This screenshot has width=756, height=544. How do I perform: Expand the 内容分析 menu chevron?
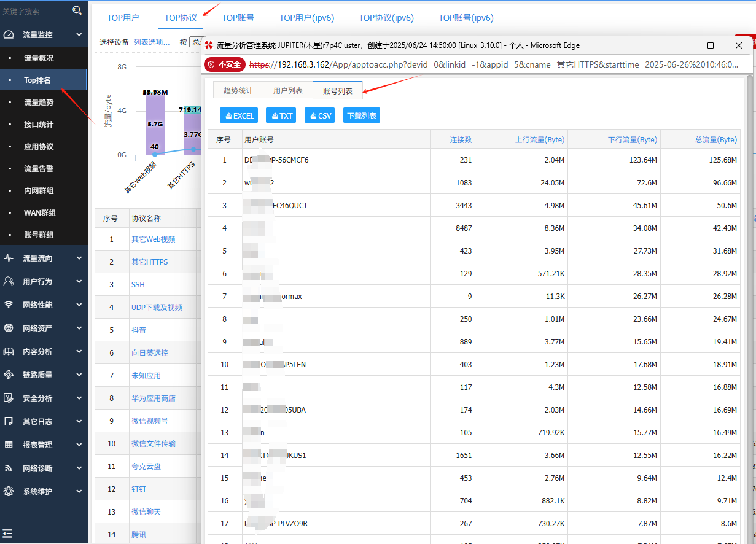[79, 352]
